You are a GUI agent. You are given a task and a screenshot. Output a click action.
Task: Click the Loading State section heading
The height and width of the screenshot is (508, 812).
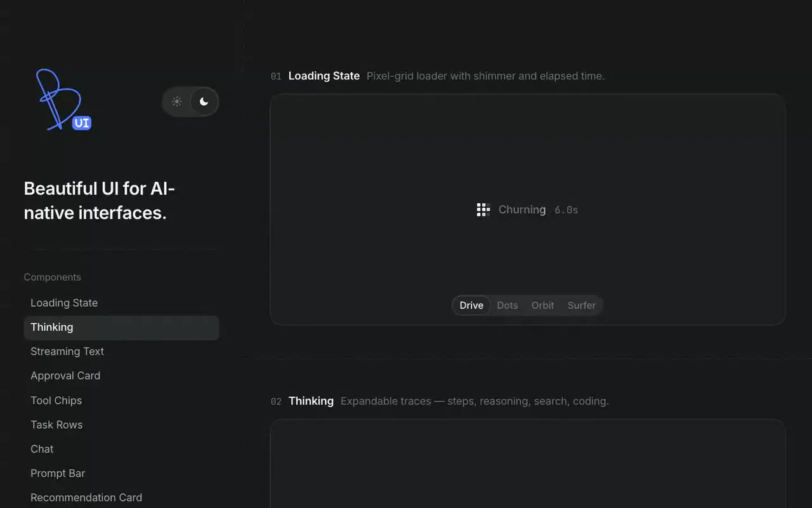coord(324,76)
